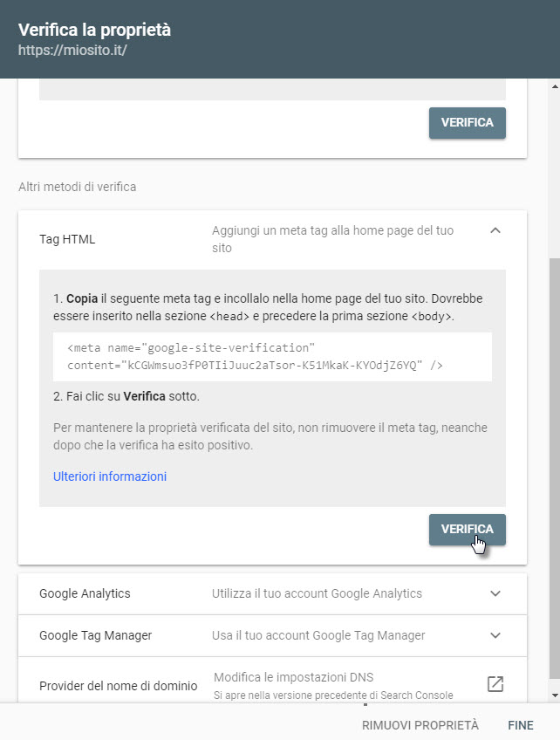Expand the Google Analytics verification method
The image size is (560, 740).
[x=272, y=593]
